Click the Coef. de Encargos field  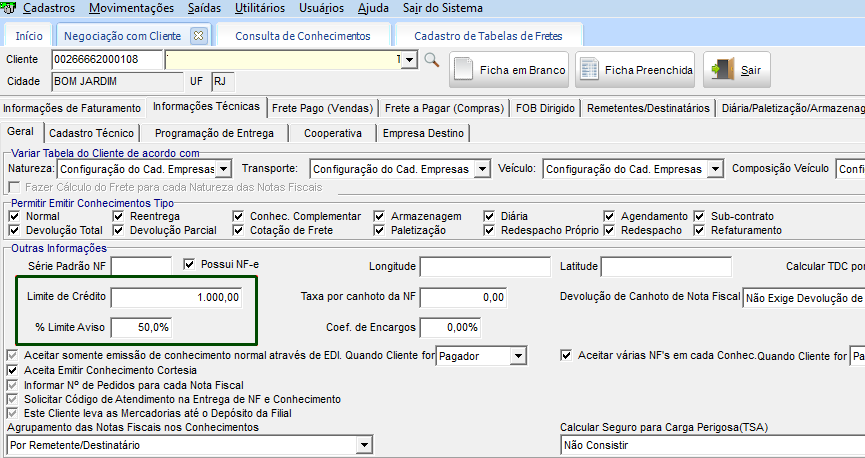click(x=450, y=327)
